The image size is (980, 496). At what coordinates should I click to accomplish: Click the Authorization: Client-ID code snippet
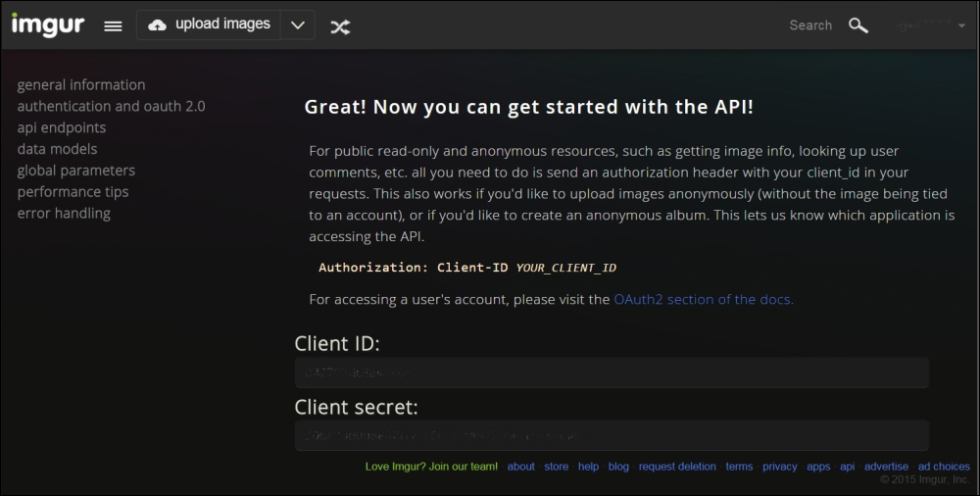467,268
